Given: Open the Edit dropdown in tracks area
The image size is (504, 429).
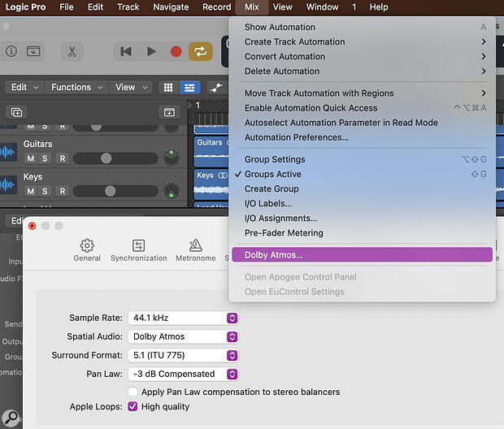Looking at the screenshot, I should pyautogui.click(x=24, y=88).
